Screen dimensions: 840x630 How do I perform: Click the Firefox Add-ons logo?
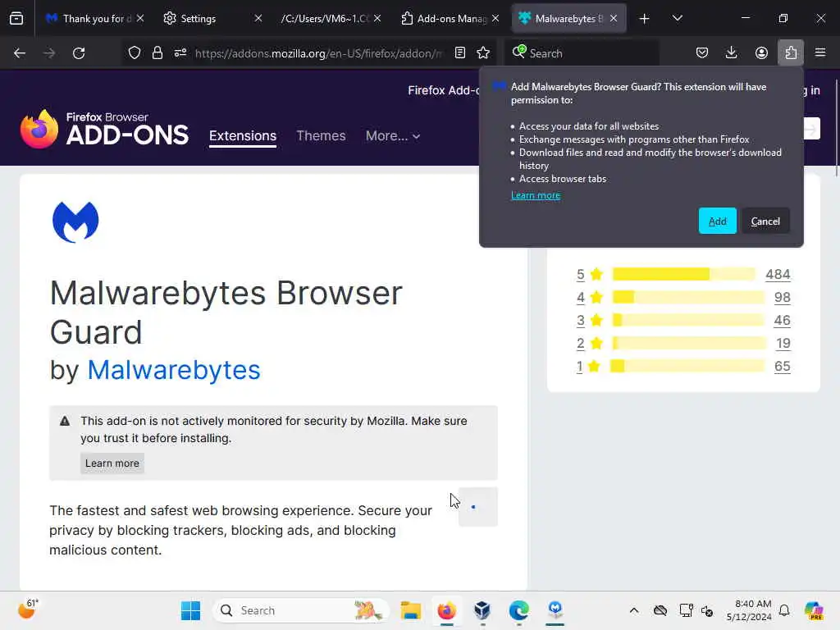pyautogui.click(x=104, y=129)
